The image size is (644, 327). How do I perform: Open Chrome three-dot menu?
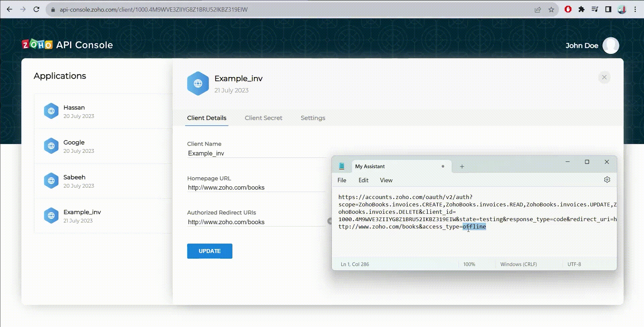click(x=635, y=9)
